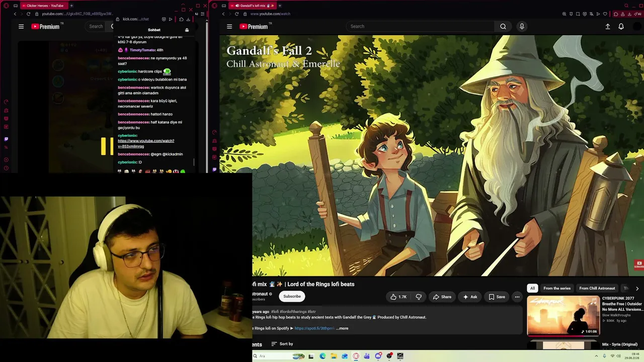644x362 pixels.
Task: Open new tab in the right browser window
Action: pos(280,6)
